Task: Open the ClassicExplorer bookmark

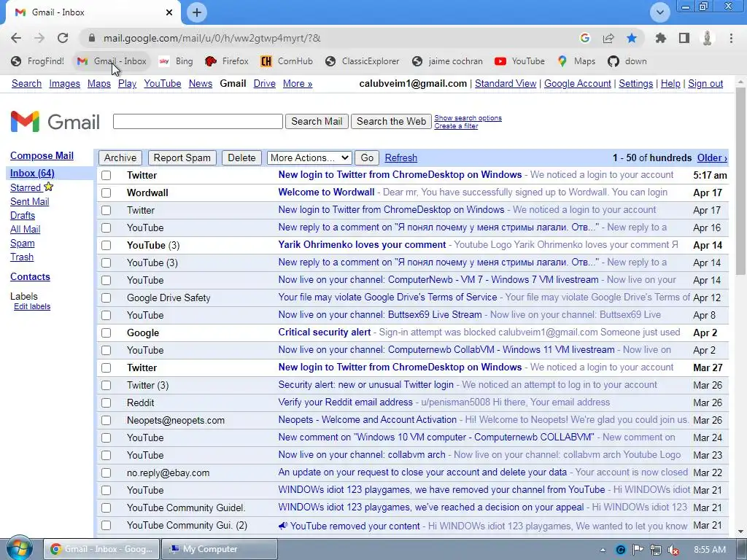Action: 363,61
